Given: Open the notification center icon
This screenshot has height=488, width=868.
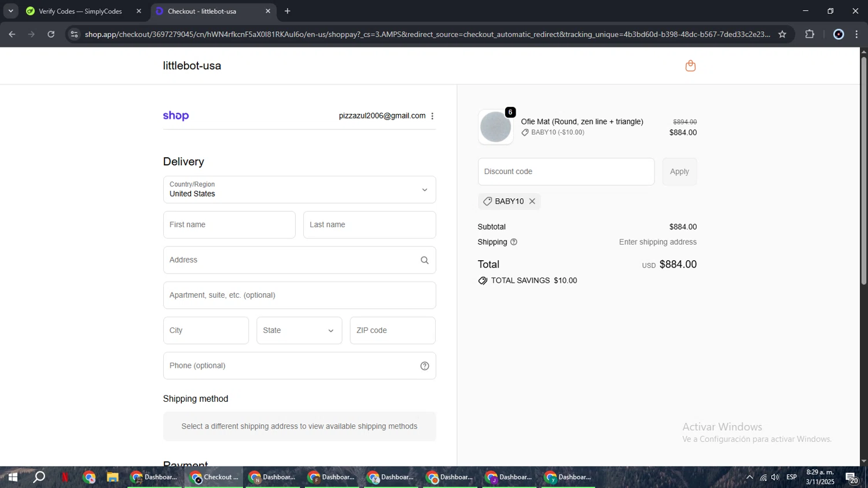Looking at the screenshot, I should point(851,478).
